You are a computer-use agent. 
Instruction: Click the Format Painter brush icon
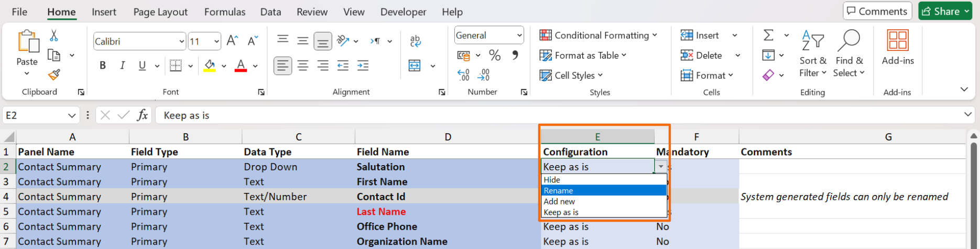coord(54,75)
